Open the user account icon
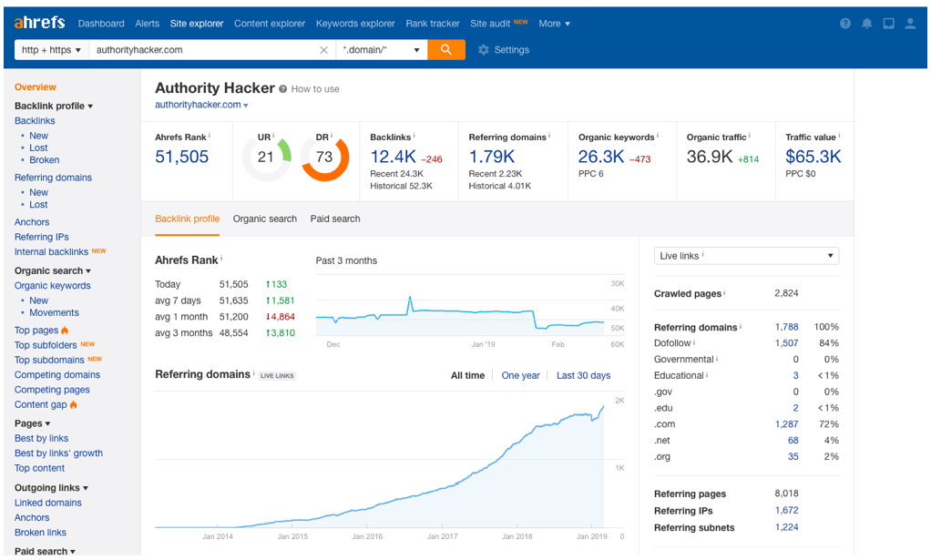931x560 pixels. point(910,23)
